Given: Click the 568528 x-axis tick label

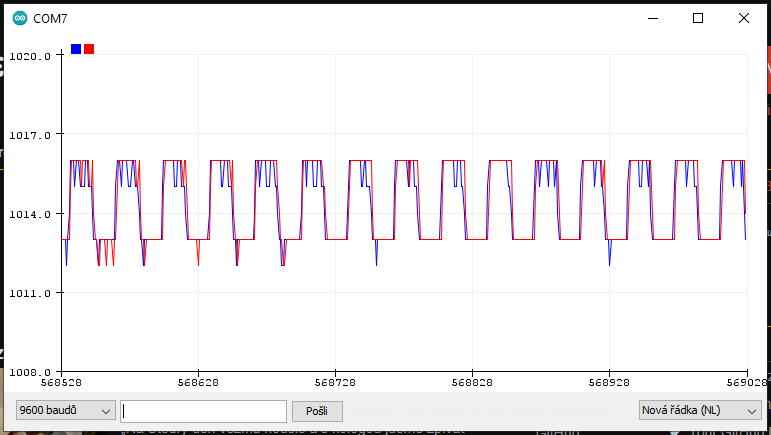Looking at the screenshot, I should point(62,381).
